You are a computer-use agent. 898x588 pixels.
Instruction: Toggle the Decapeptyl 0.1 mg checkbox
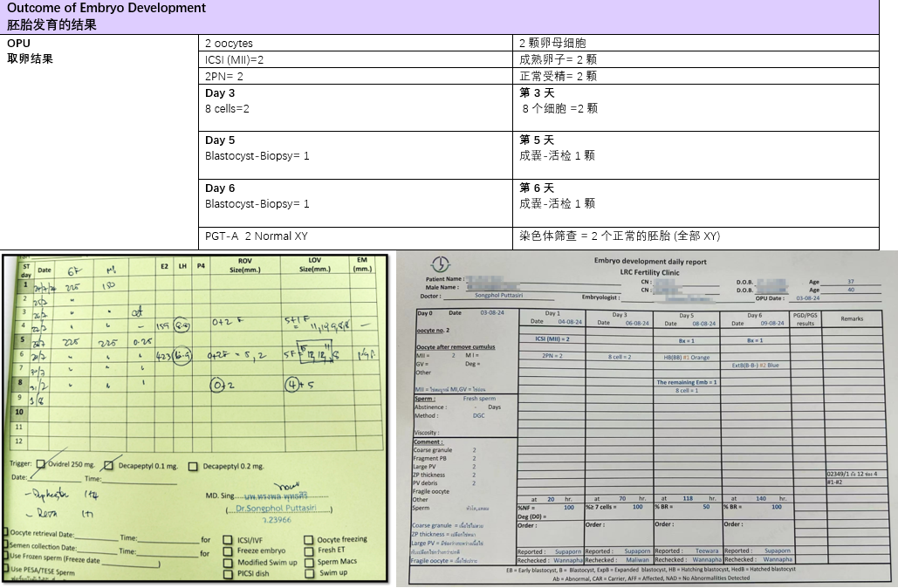pos(109,466)
